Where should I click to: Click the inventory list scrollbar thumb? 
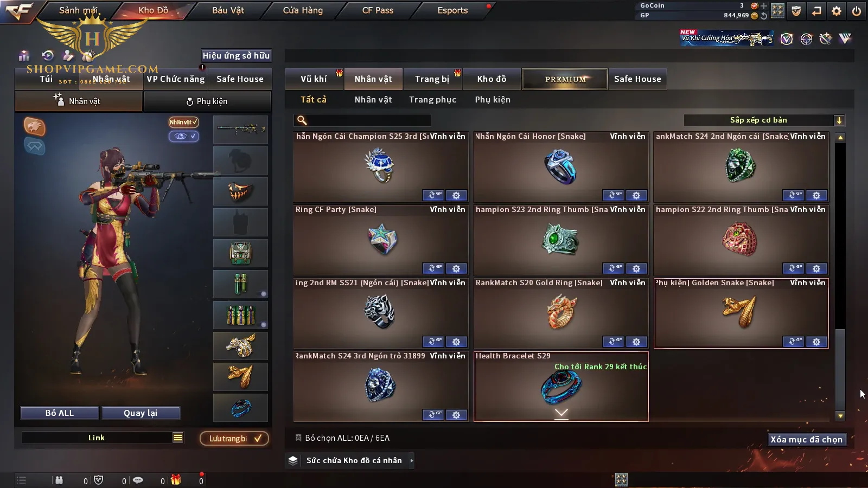(840, 370)
